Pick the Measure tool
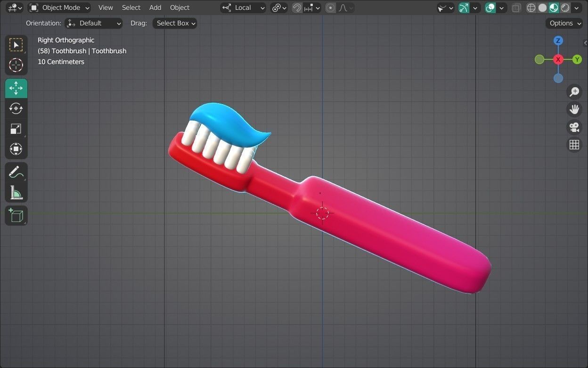 16,192
